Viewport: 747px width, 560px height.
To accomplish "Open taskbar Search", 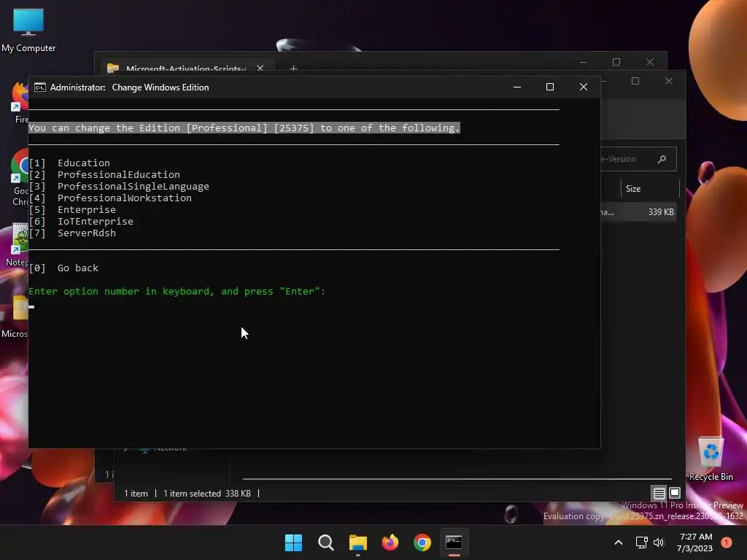I will (326, 542).
